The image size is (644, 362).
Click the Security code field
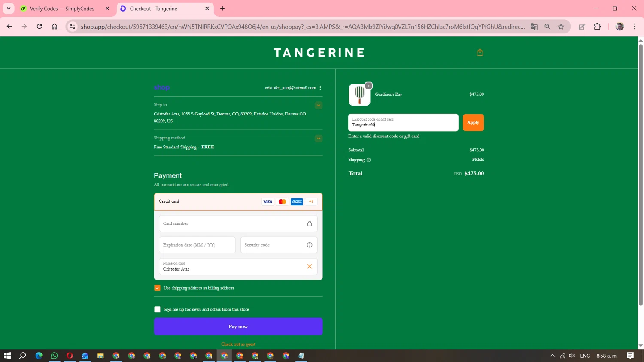pyautogui.click(x=279, y=245)
